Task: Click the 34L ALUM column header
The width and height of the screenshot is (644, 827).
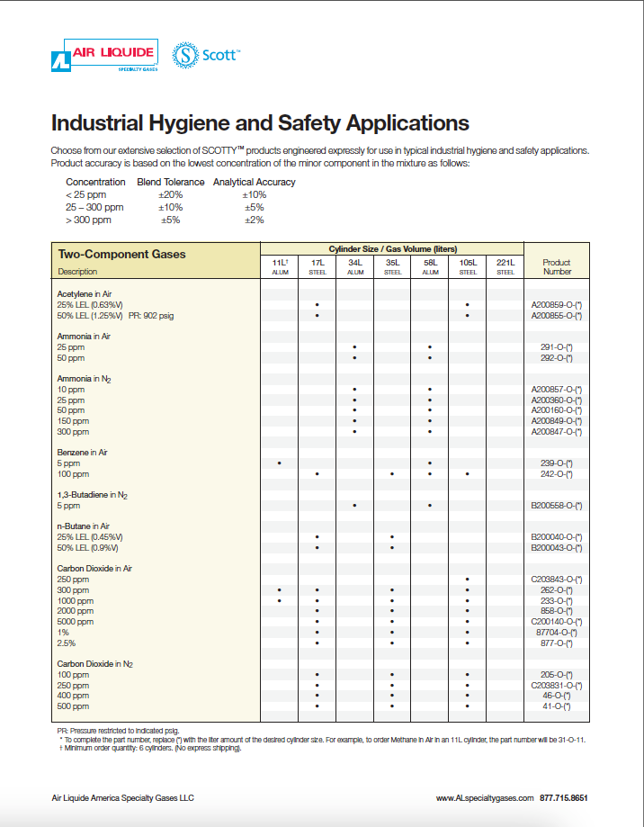Action: pyautogui.click(x=355, y=266)
